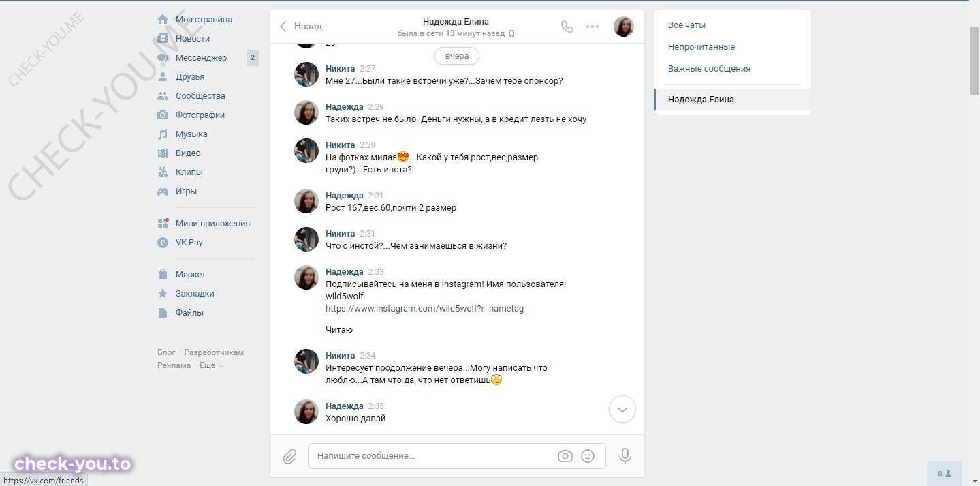Click the Читаю message text
Viewport: 980px width, 486px height.
(x=339, y=330)
